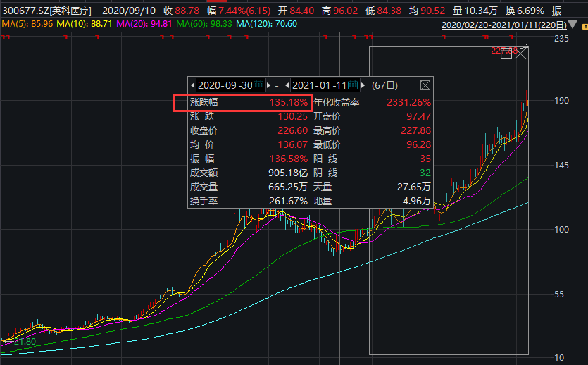This screenshot has height=365, width=588.
Task: Click the 2020/02/20-2021/01/11(220日) range link
Action: click(x=504, y=25)
